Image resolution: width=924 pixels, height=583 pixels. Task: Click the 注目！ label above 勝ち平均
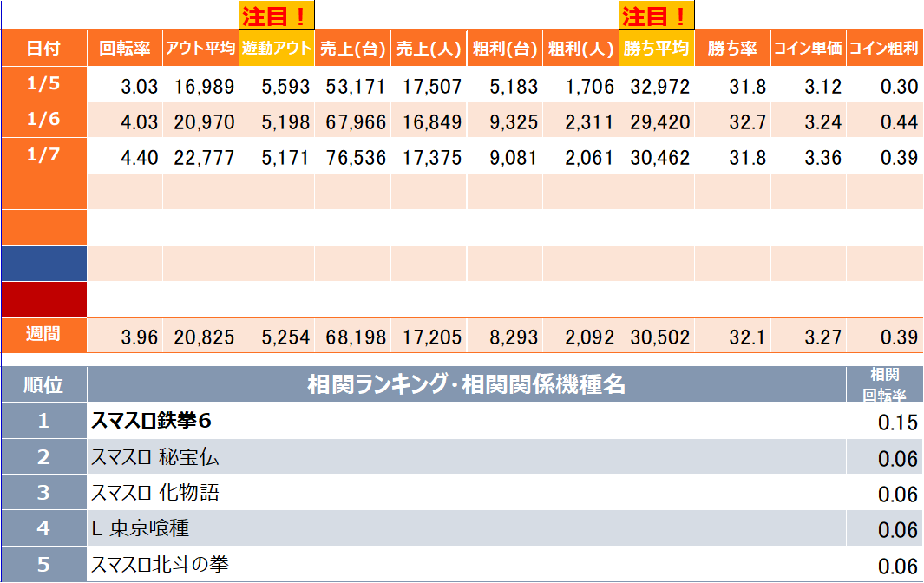tap(657, 16)
